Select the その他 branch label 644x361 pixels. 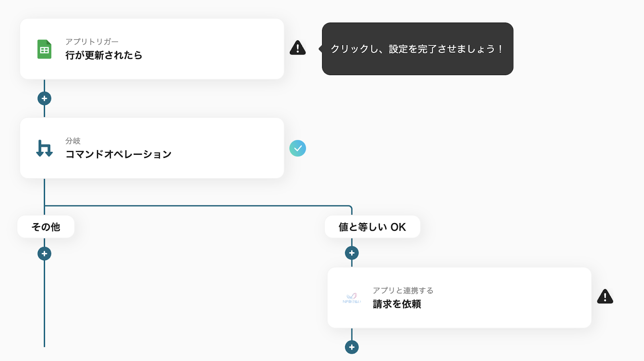point(46,227)
